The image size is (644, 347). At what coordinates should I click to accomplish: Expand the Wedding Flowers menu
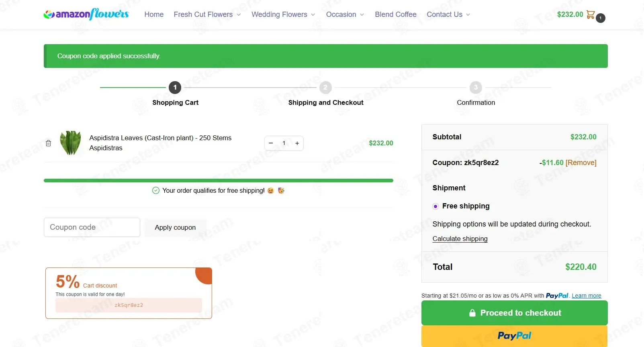(x=283, y=14)
